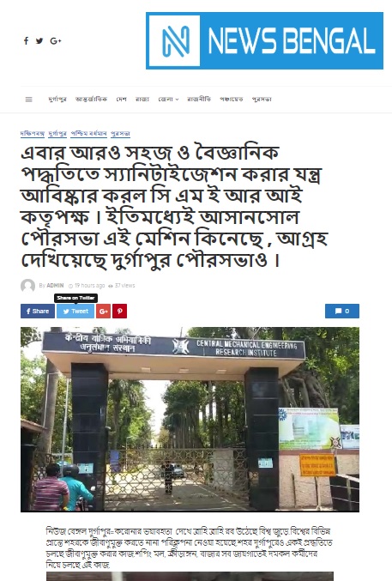Open the Twitter bird icon in header

coord(39,40)
